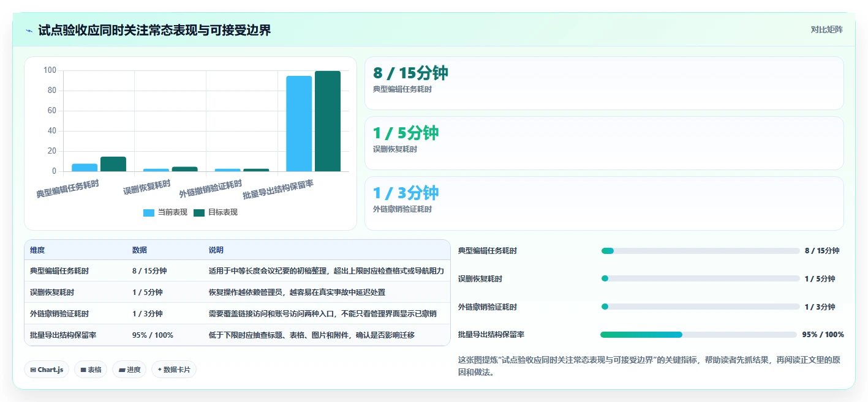Click the 典型编辑任务耗时 chart axis label
Viewport: 868px width, 402px height.
pyautogui.click(x=67, y=188)
